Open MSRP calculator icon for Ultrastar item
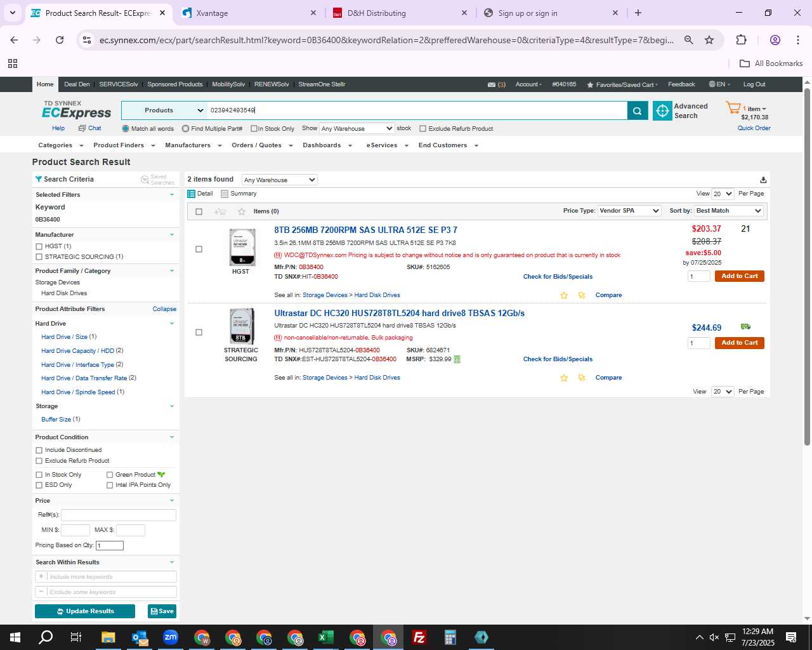812x650 pixels. point(457,359)
